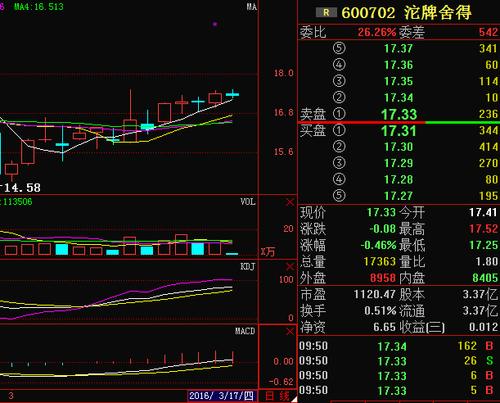500x403 pixels.
Task: Click the 市盈 value 1120.47
Action: coord(374,294)
